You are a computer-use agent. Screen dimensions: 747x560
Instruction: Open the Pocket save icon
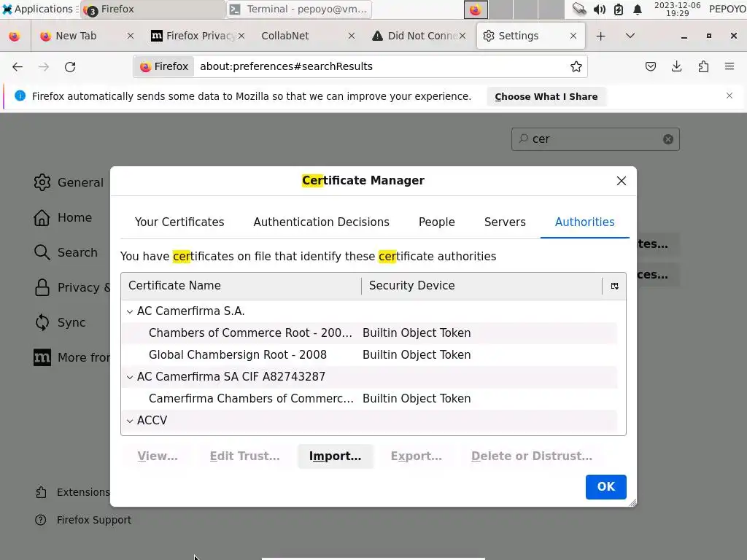point(650,66)
